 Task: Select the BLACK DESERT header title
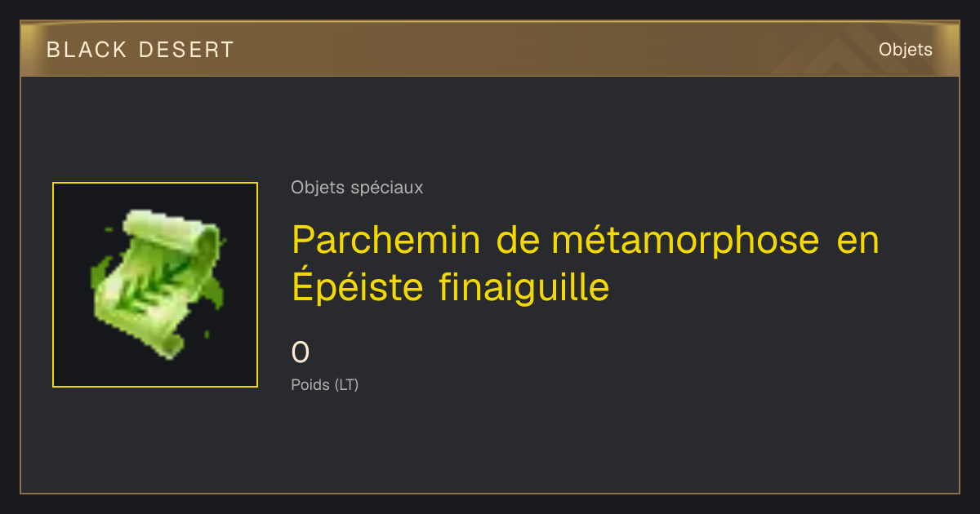pyautogui.click(x=140, y=50)
